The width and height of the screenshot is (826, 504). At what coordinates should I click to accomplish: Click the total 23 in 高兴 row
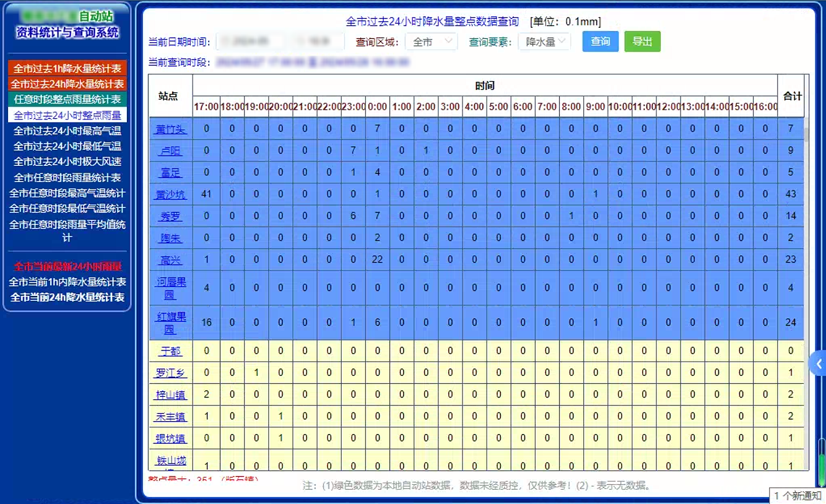(791, 259)
